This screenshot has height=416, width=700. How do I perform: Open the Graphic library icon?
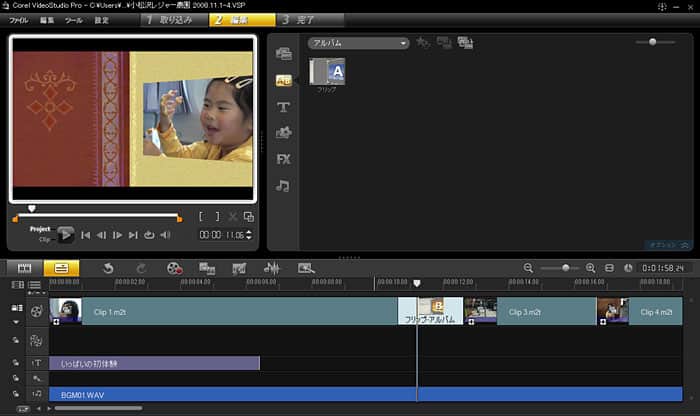click(283, 133)
